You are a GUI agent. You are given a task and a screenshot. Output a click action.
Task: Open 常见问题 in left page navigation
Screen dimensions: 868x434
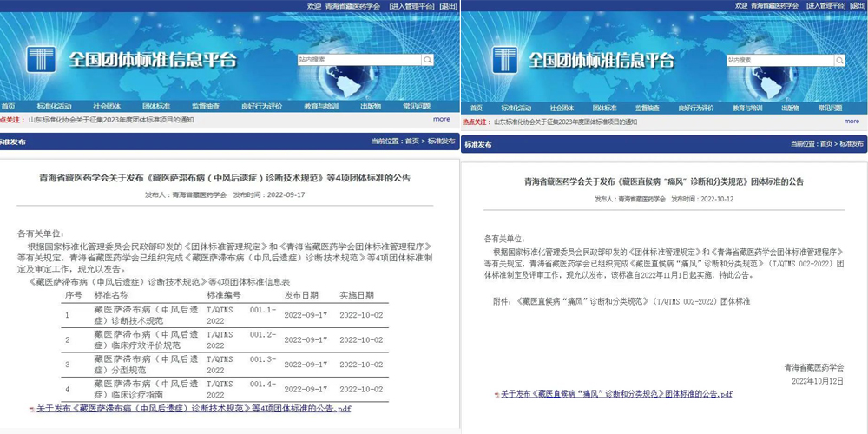(x=417, y=106)
